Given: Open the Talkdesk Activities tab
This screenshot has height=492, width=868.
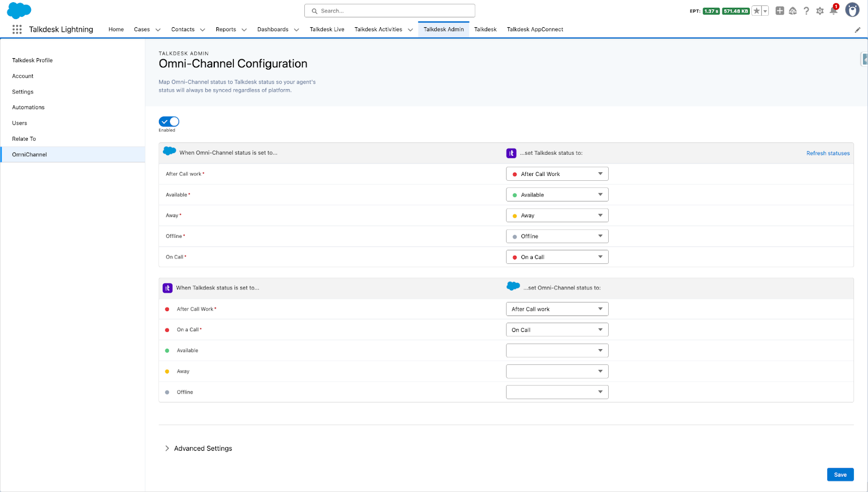Looking at the screenshot, I should point(378,29).
